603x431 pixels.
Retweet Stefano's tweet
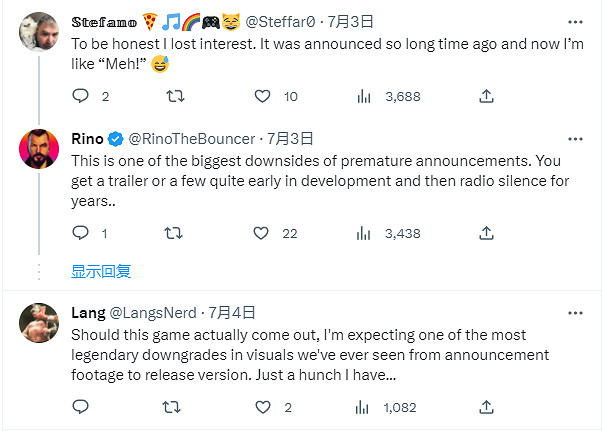tap(172, 97)
